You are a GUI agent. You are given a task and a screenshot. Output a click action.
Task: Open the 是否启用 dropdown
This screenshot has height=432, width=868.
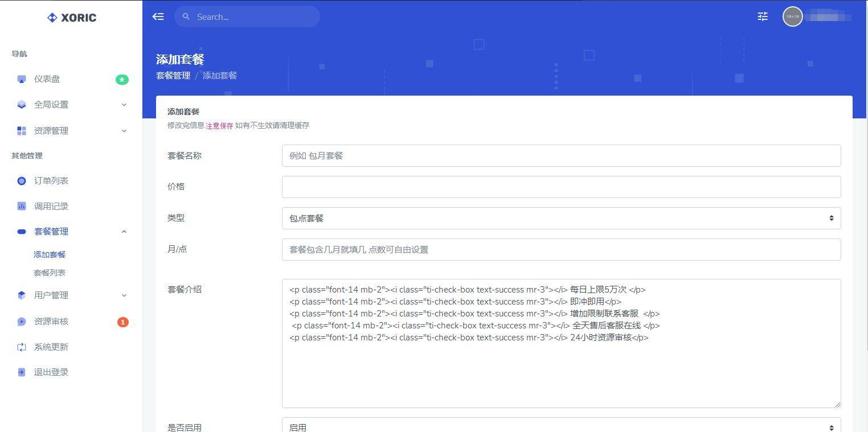(561, 427)
